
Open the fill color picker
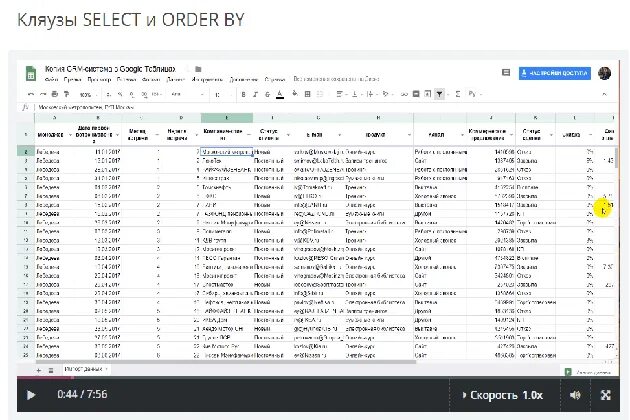point(295,94)
